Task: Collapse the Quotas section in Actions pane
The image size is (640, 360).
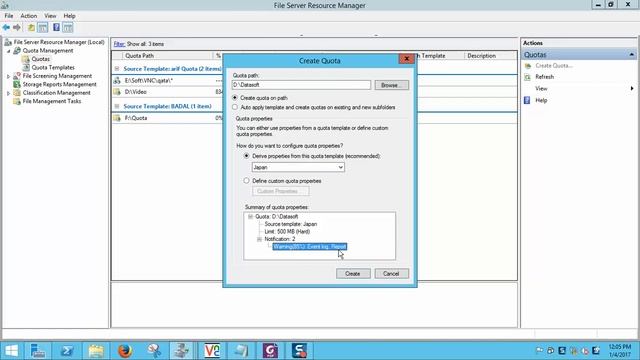Action: click(x=631, y=55)
